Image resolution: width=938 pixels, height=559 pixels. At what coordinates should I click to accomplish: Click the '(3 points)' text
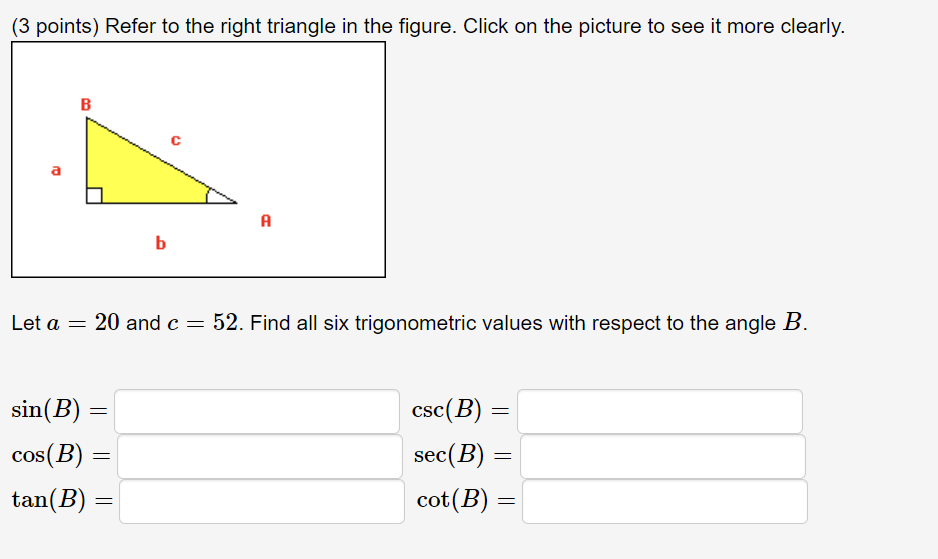point(55,26)
